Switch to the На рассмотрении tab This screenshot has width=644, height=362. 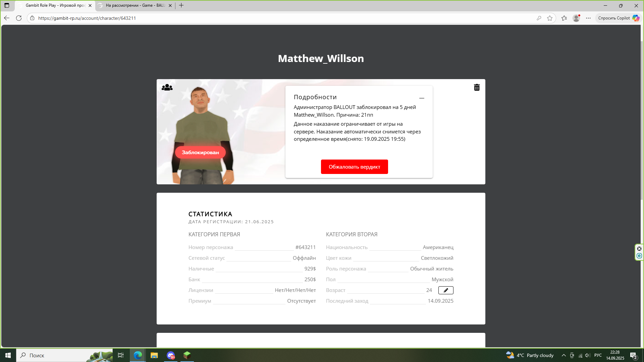pos(135,5)
